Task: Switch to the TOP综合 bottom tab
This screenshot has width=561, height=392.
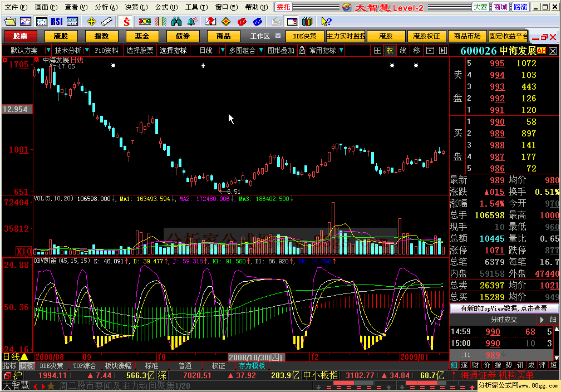Action: click(x=85, y=366)
